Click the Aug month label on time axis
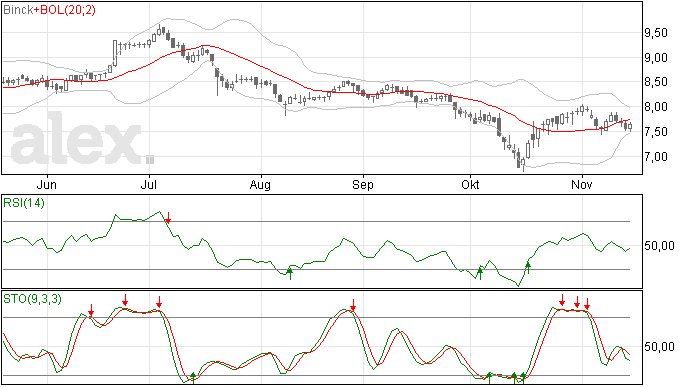Screen dimensions: 690x387 [260, 185]
